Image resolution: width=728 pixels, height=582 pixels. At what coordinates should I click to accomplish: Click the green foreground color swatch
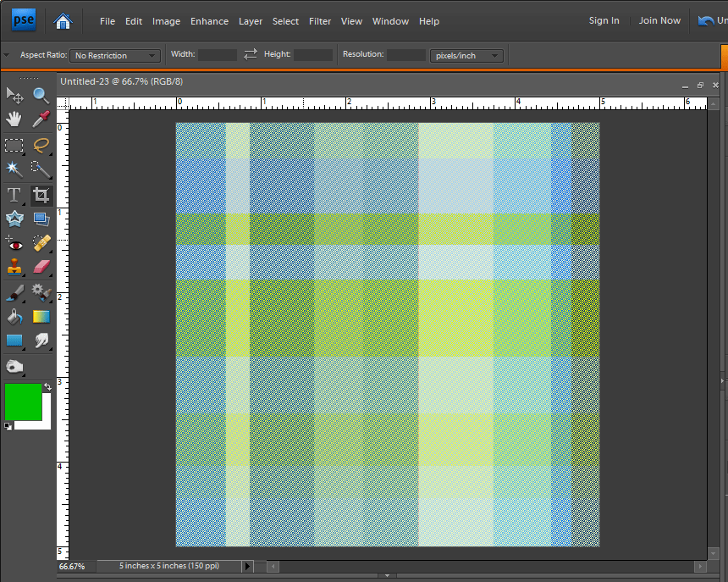23,402
